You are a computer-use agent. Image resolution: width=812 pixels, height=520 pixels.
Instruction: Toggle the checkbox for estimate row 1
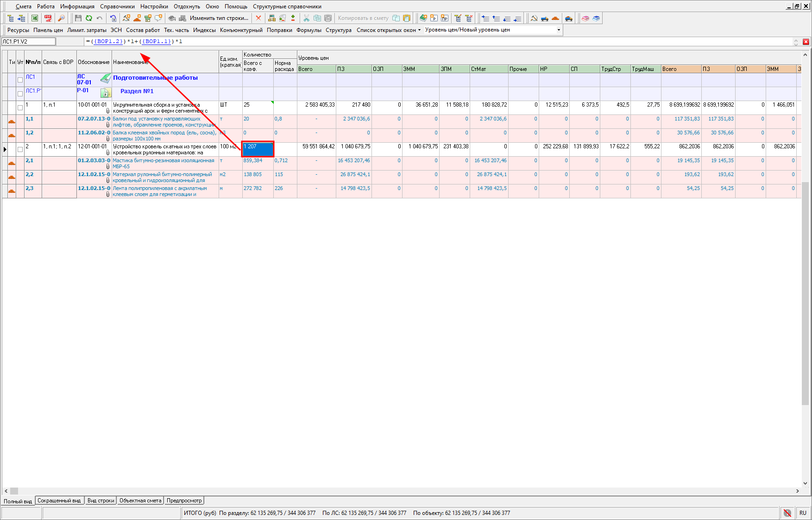point(20,108)
